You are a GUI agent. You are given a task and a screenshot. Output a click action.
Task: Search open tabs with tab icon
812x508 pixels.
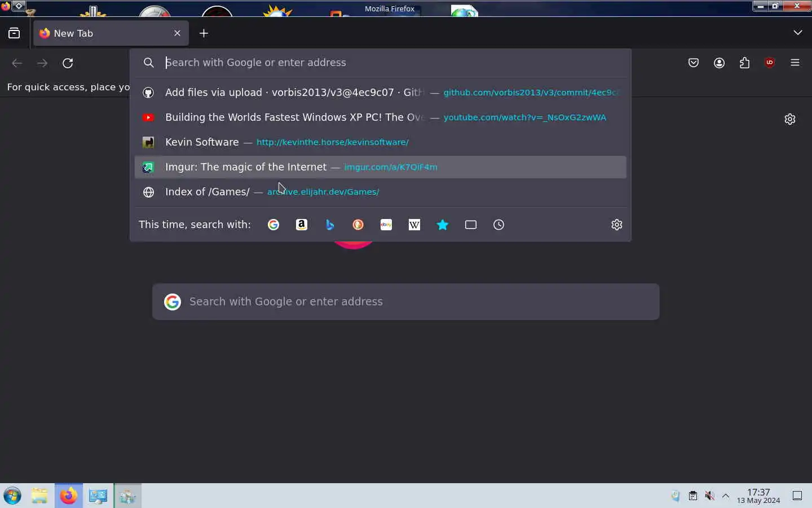471,225
